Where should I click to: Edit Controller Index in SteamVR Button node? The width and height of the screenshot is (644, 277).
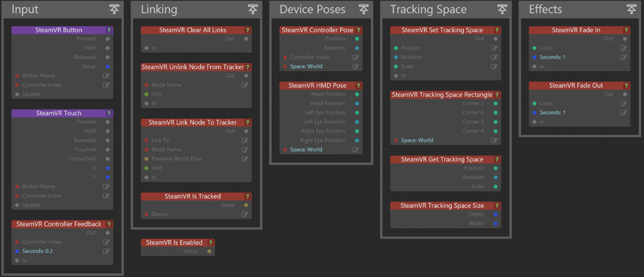106,85
